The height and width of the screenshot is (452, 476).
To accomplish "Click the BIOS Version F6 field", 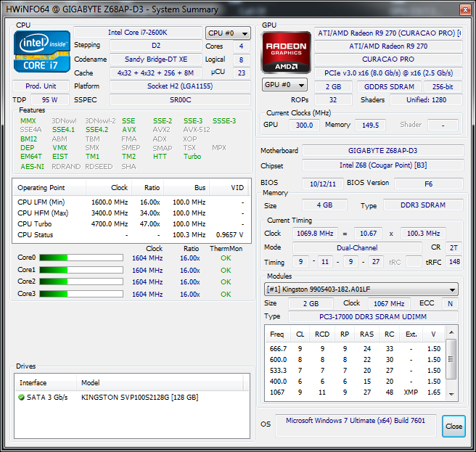I will (428, 184).
